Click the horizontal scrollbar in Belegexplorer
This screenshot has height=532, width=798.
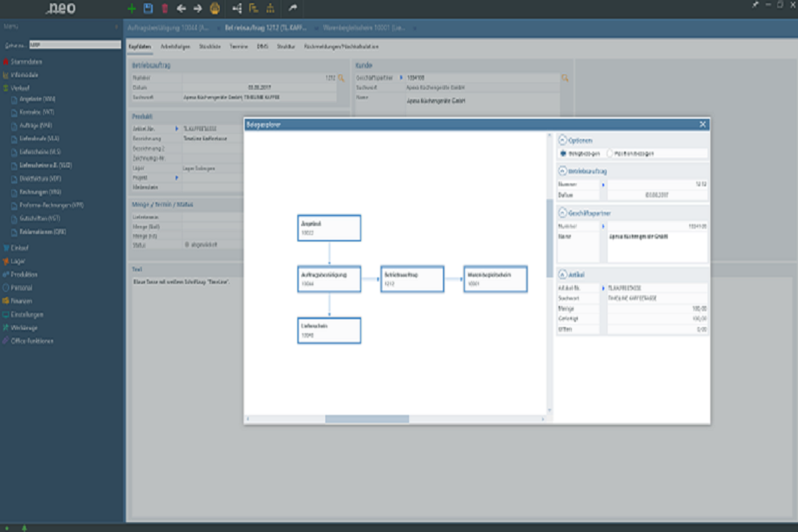(366, 419)
